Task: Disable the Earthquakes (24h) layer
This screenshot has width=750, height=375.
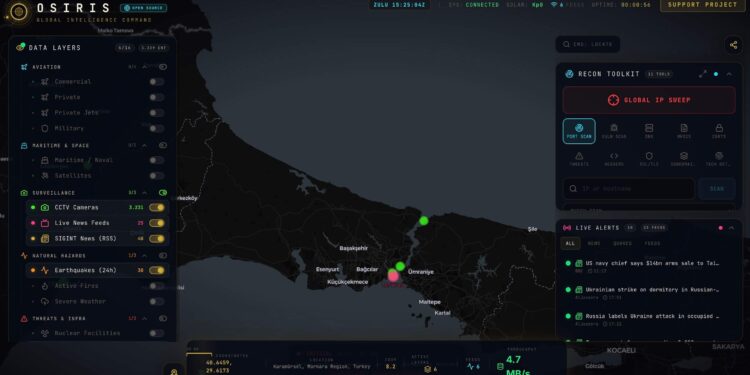Action: pos(156,270)
